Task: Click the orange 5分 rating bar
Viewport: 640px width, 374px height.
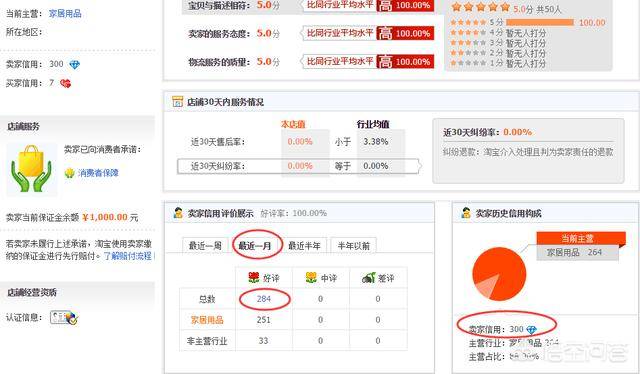Action: (x=540, y=22)
